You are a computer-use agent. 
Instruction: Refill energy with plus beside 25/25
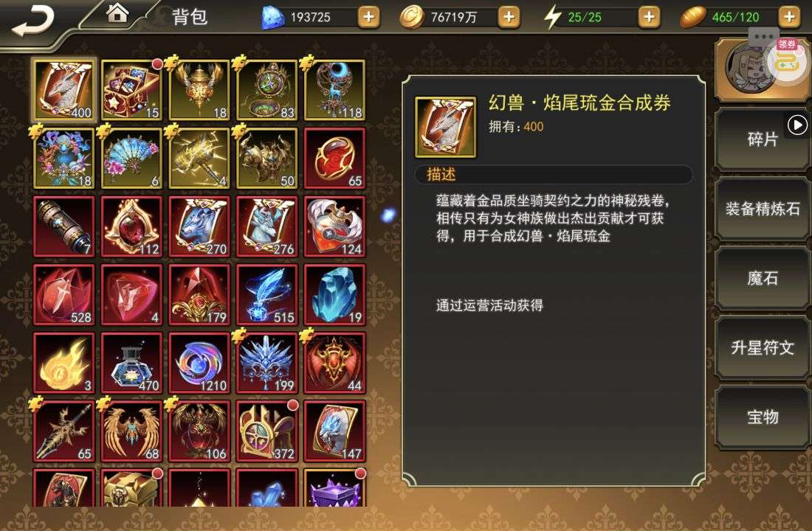(x=649, y=18)
